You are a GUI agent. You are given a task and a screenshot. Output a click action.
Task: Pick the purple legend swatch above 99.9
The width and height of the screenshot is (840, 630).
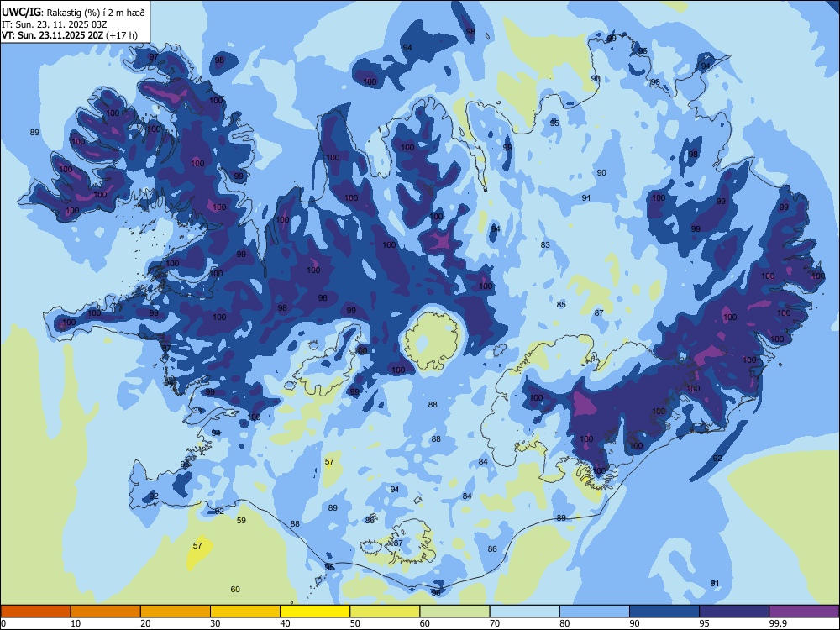tap(804, 612)
